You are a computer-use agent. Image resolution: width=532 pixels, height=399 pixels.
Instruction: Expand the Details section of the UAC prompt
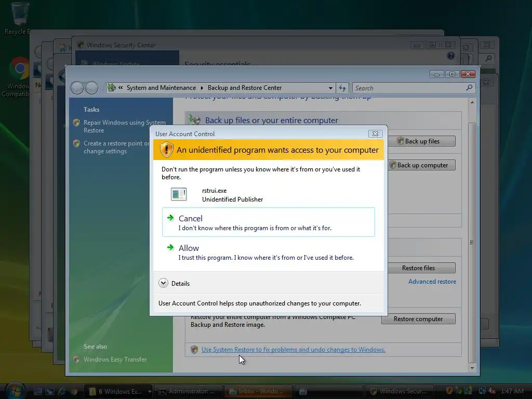tap(174, 283)
